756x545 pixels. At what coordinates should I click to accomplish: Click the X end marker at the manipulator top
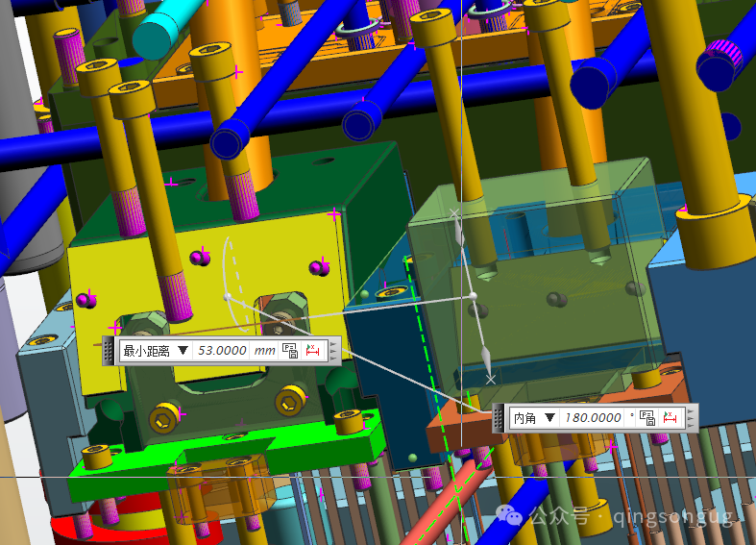coord(453,212)
